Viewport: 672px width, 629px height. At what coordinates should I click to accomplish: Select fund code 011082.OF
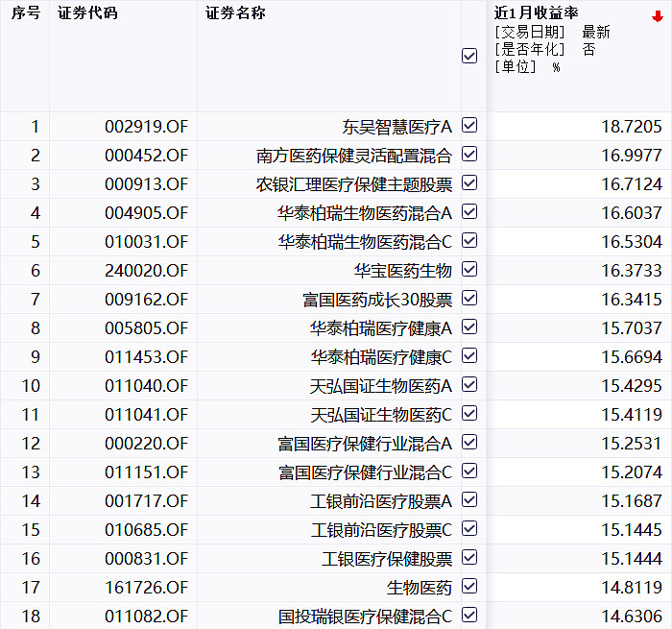coord(146,617)
